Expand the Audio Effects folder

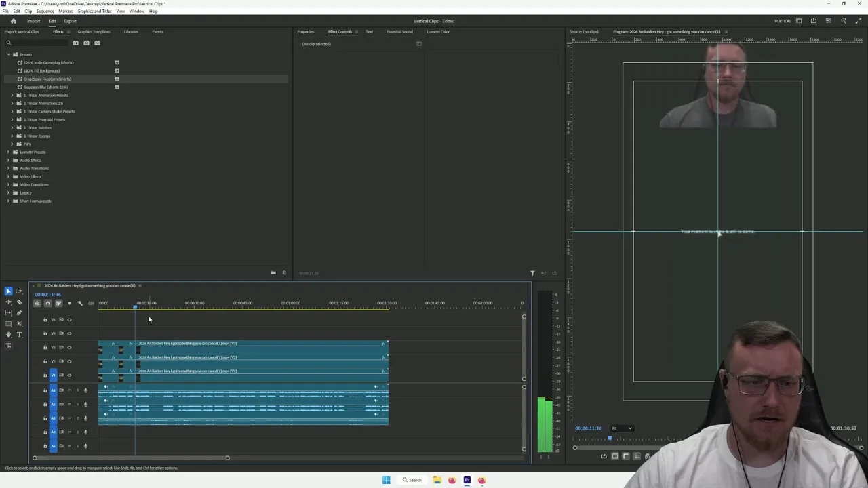click(9, 160)
